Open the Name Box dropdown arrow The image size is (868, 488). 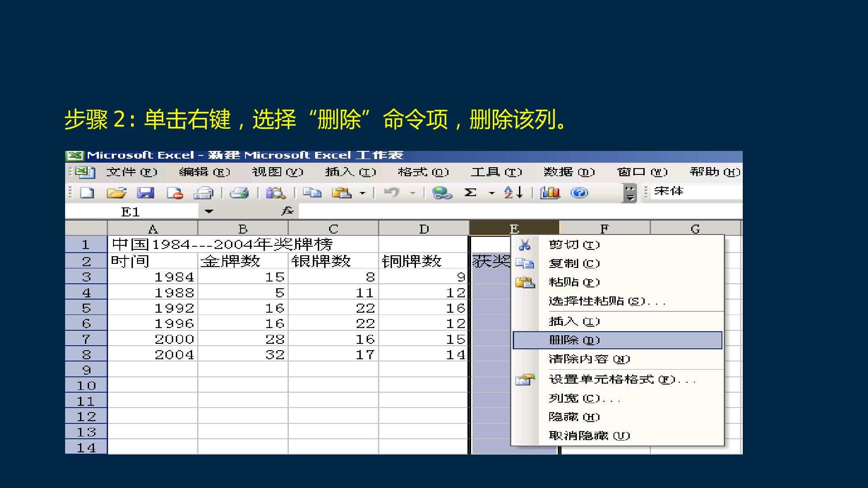point(209,211)
